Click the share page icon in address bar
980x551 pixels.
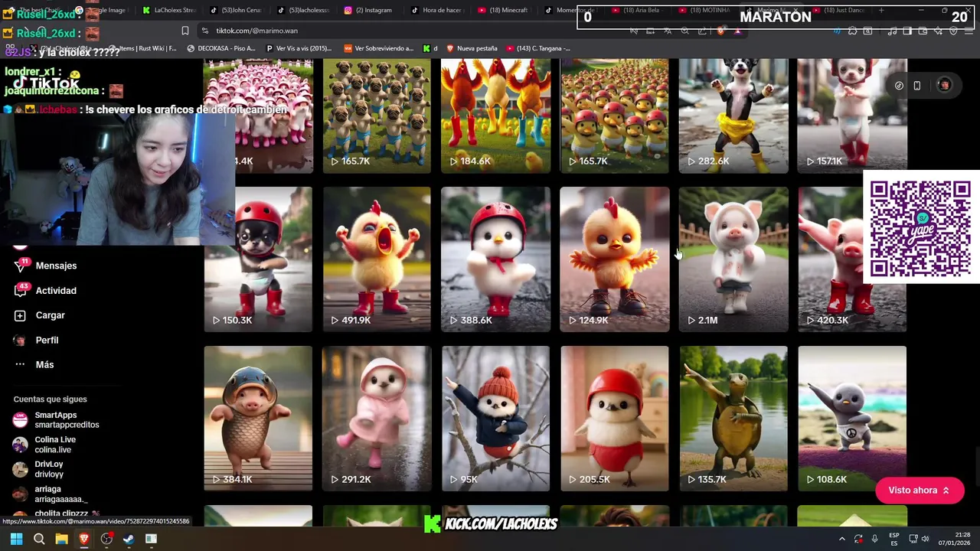tap(702, 31)
